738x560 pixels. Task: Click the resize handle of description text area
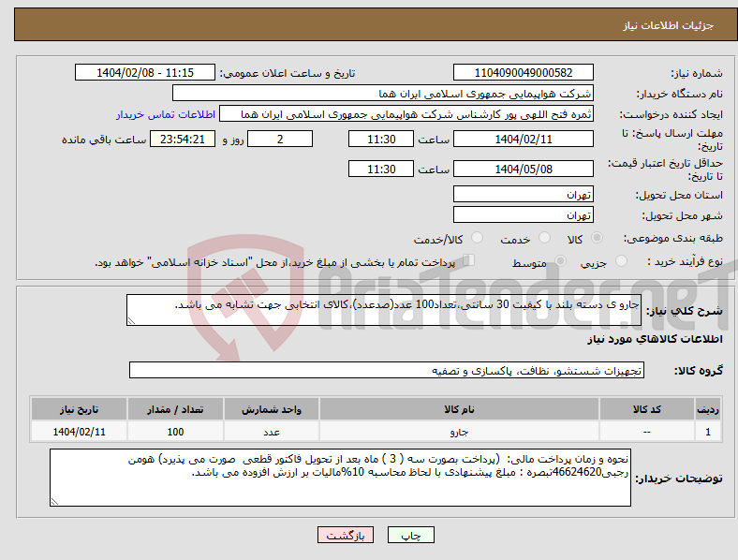(x=131, y=321)
